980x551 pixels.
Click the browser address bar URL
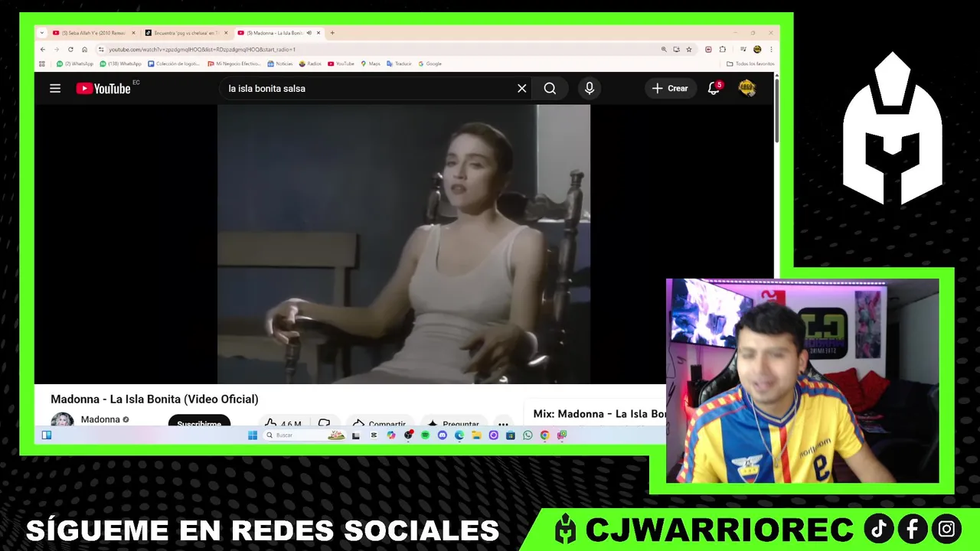tap(202, 49)
